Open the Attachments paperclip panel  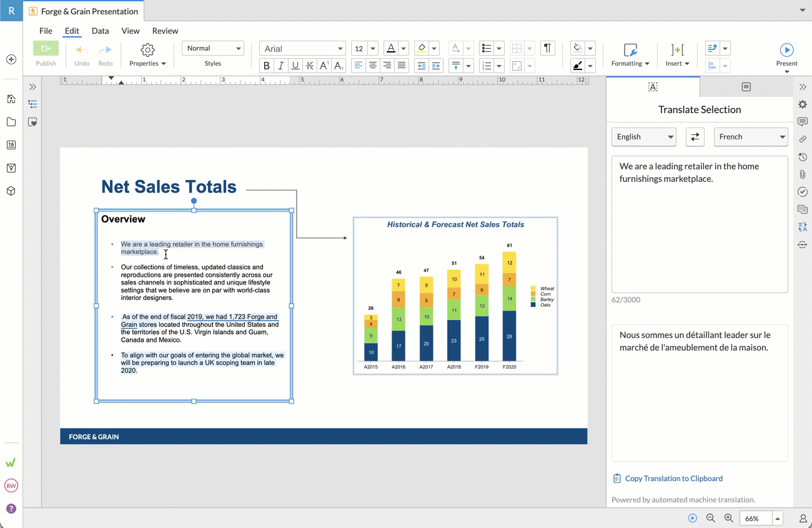point(803,174)
